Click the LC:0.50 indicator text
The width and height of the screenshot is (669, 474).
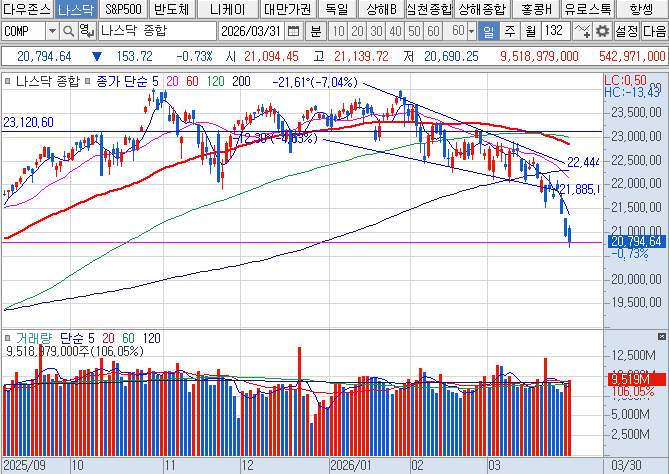pyautogui.click(x=625, y=80)
